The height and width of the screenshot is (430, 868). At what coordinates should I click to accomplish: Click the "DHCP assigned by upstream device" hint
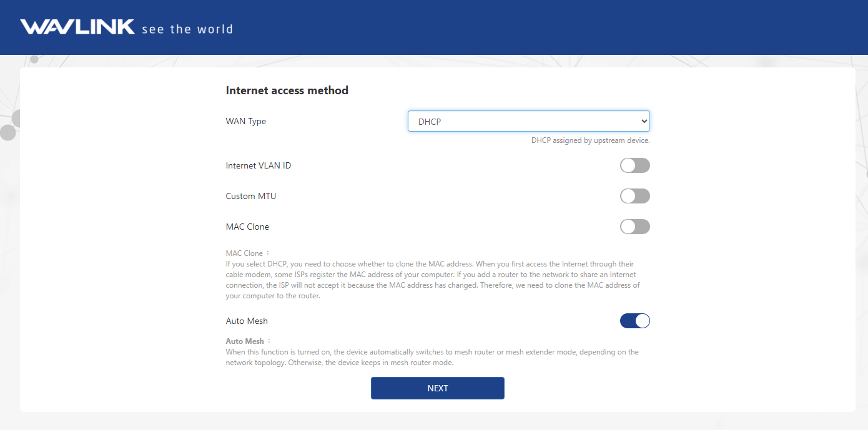pos(590,140)
